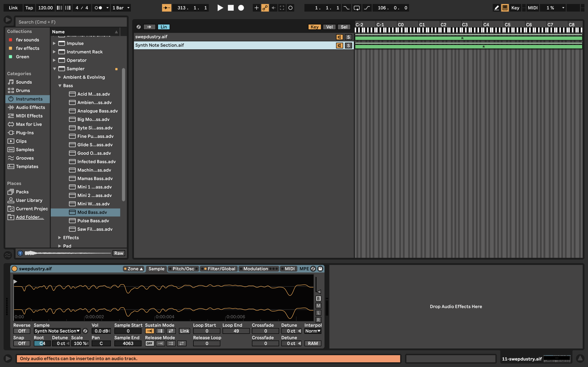Click the Vel zone editor button
Image resolution: width=588 pixels, height=367 pixels.
329,27
